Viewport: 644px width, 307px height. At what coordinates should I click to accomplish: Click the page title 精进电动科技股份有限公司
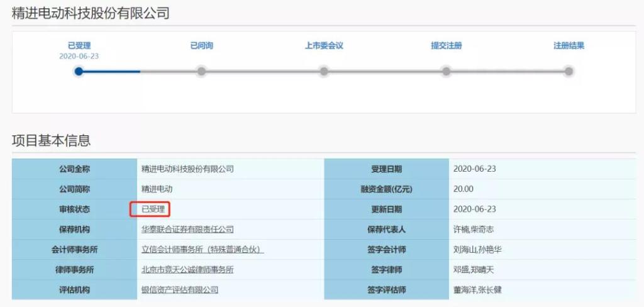click(x=91, y=13)
